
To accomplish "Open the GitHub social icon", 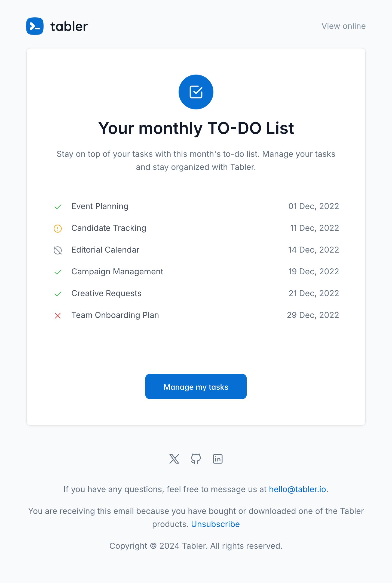I will (x=196, y=459).
